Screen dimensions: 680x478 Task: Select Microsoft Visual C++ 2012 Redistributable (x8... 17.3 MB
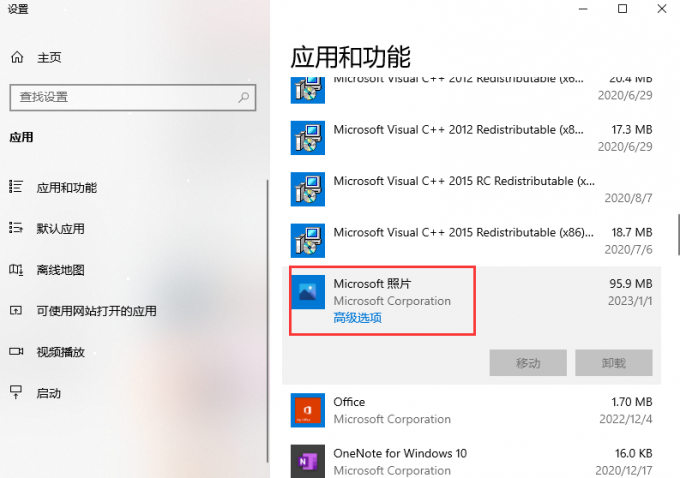tap(471, 138)
